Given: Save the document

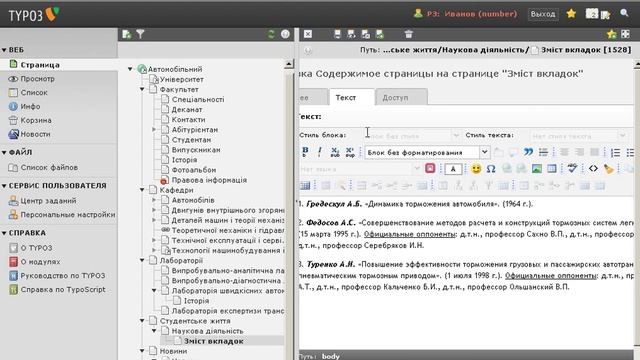Looking at the screenshot, I should pos(337,34).
